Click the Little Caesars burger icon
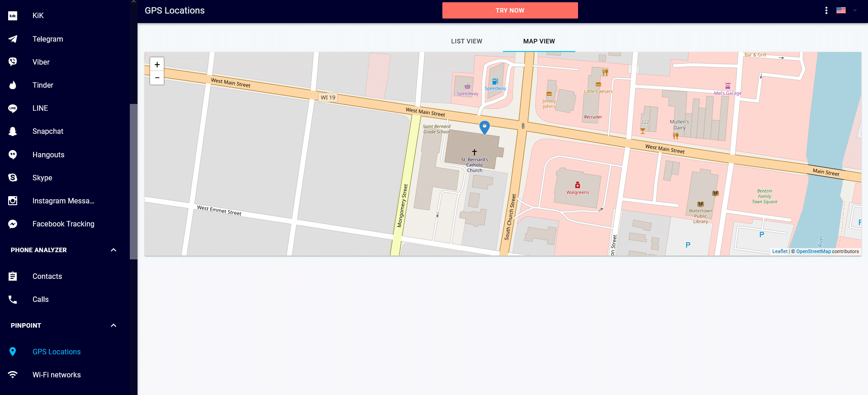Image resolution: width=868 pixels, height=395 pixels. [x=598, y=85]
